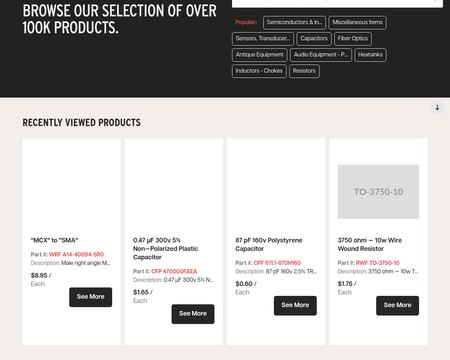Click description text Male right angle M...
This screenshot has height=360, width=450.
[86, 263]
